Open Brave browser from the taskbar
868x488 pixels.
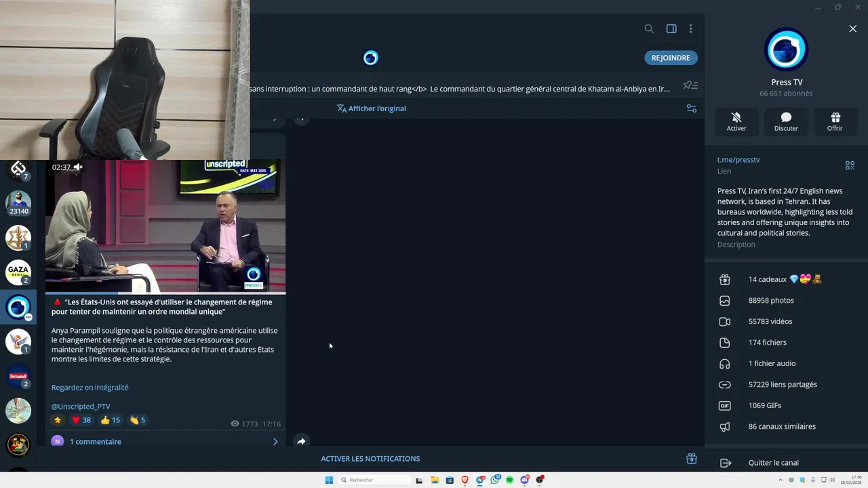click(465, 480)
